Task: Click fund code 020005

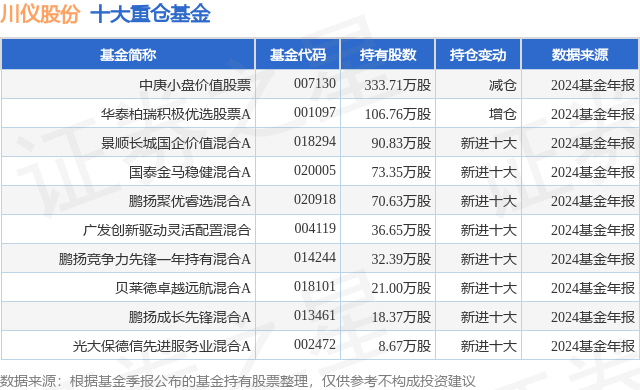Action: (315, 170)
